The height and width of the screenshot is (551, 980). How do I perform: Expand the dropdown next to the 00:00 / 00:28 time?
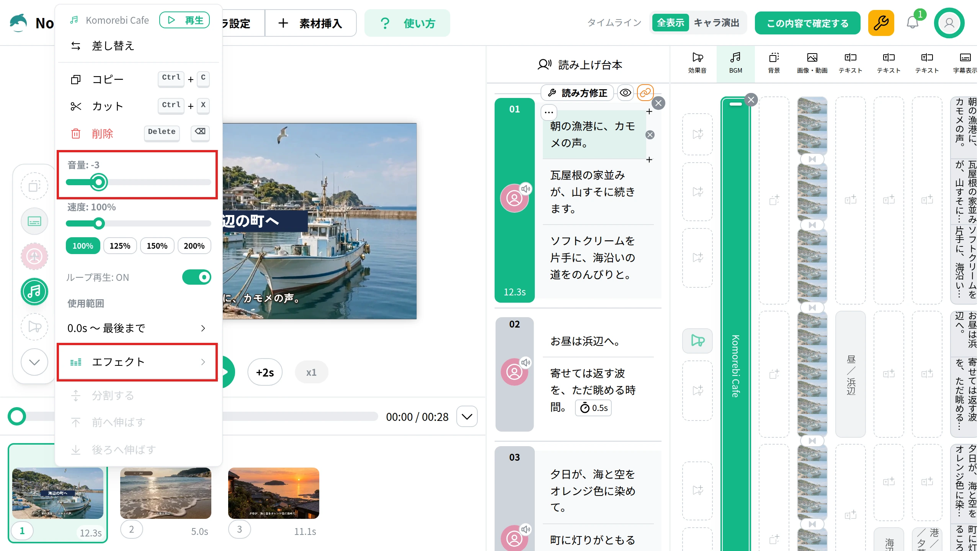point(467,416)
